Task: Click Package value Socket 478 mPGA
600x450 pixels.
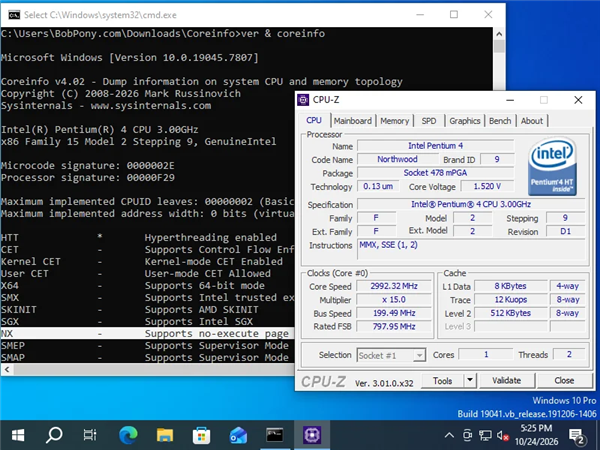Action: tap(435, 173)
